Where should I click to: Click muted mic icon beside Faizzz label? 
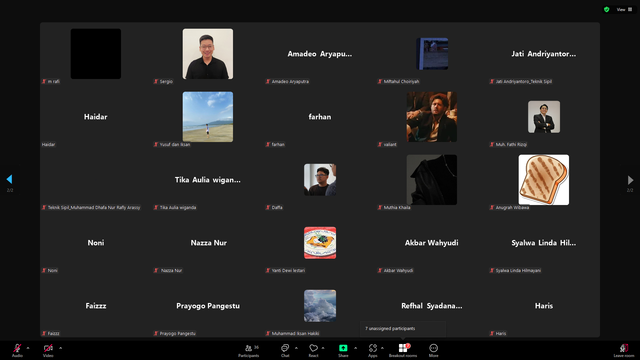click(44, 333)
